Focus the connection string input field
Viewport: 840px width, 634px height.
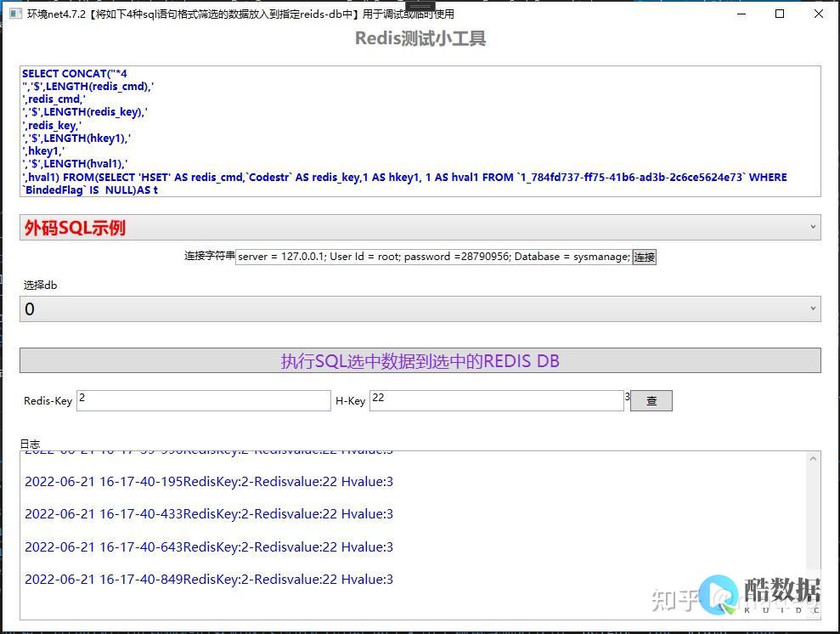coord(433,257)
